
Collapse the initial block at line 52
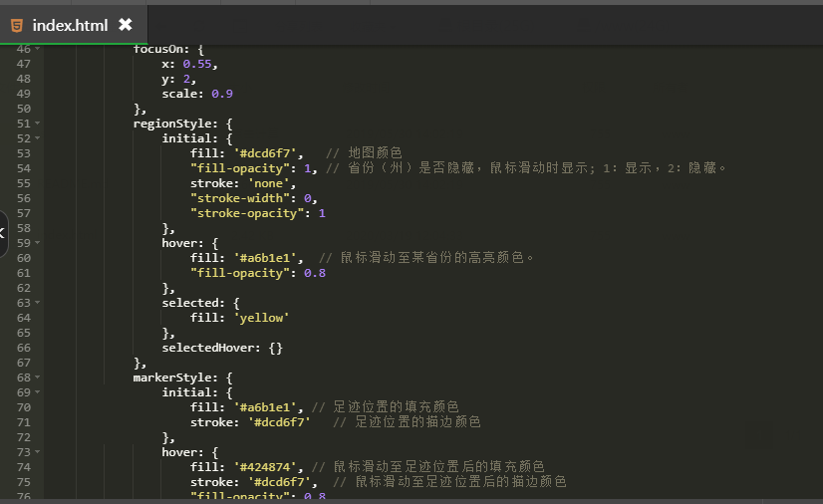(38, 138)
